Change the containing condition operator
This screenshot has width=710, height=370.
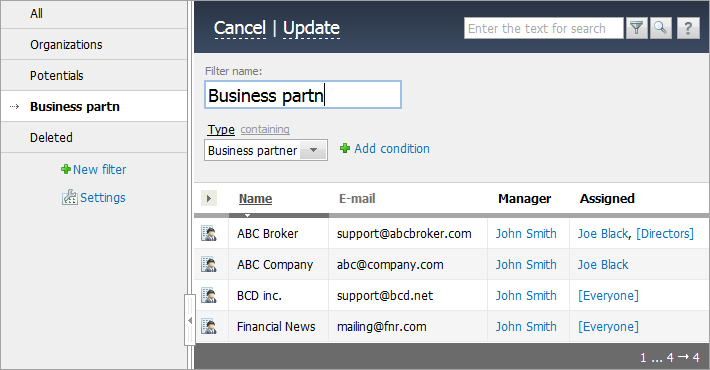[x=265, y=130]
